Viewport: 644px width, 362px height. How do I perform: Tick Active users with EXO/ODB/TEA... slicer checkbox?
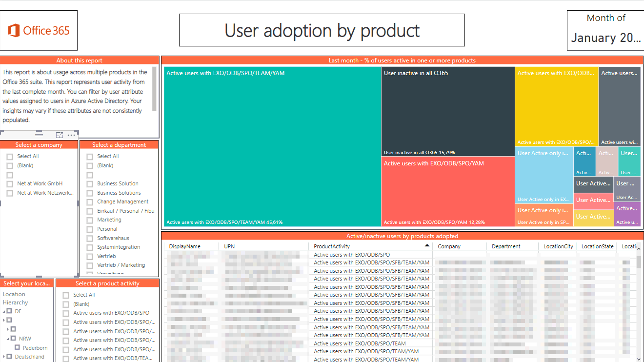click(66, 359)
